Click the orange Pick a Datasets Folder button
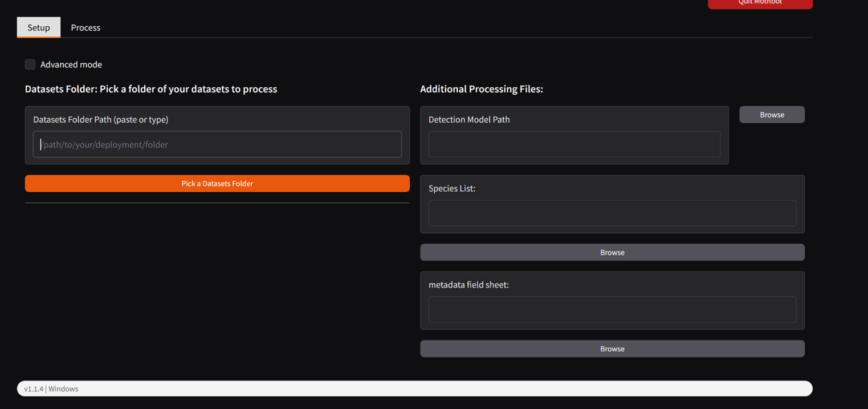Screen dimensions: 868x409 pyautogui.click(x=217, y=184)
